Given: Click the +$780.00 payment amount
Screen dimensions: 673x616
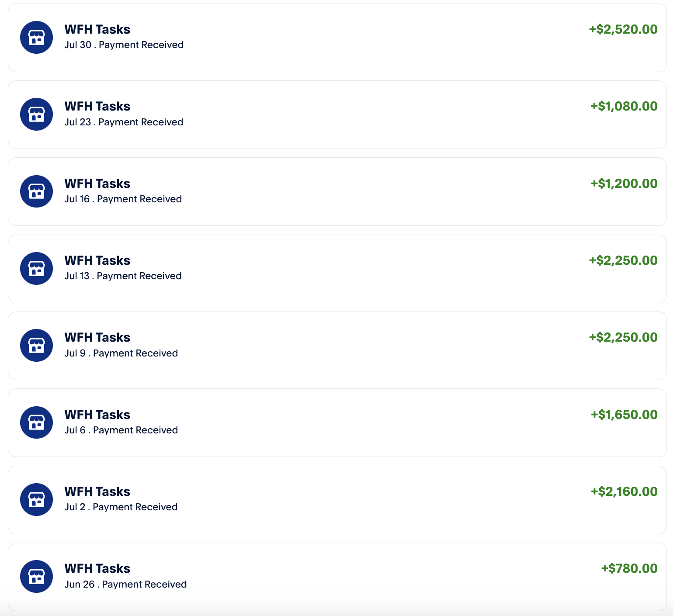Looking at the screenshot, I should [629, 568].
